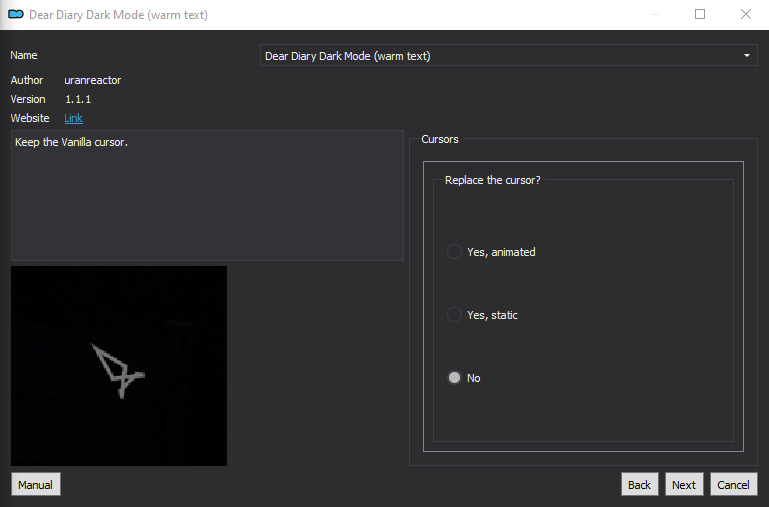Click the "Author" label
The width and height of the screenshot is (769, 507).
[27, 80]
